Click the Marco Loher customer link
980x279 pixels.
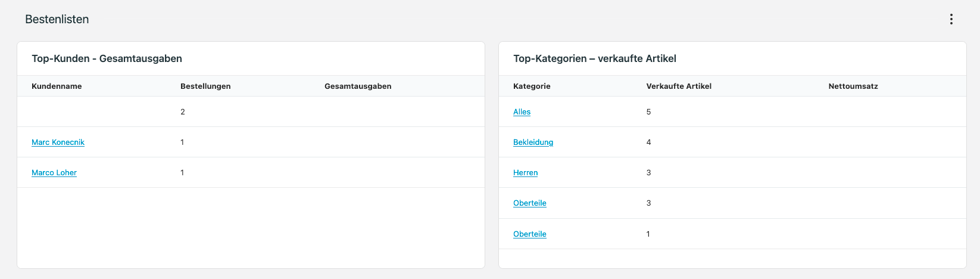[54, 173]
